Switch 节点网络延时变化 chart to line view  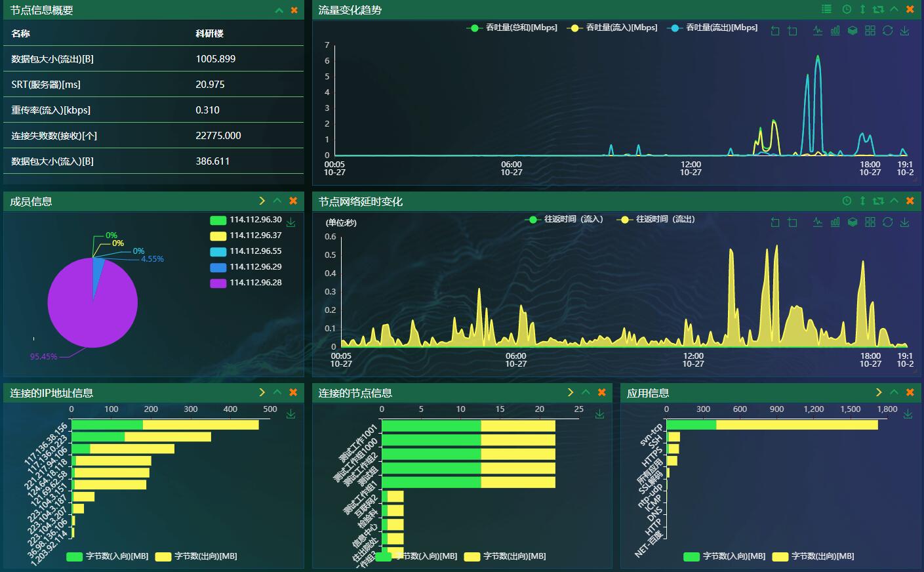click(818, 222)
